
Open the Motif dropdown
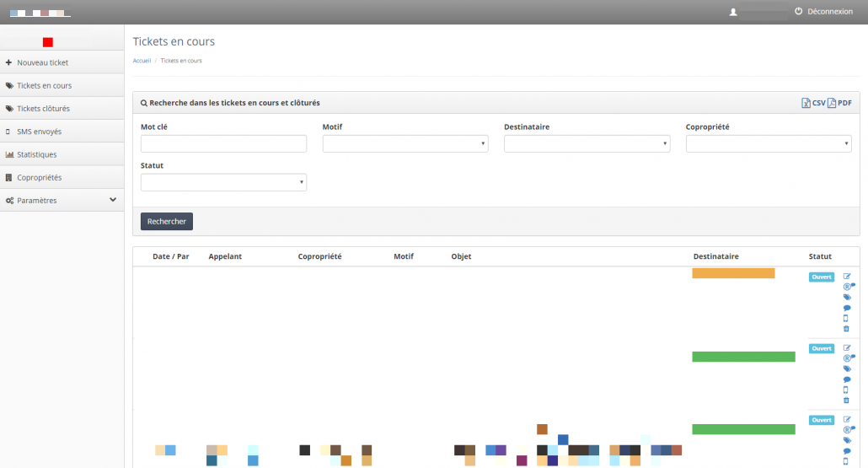pyautogui.click(x=405, y=144)
